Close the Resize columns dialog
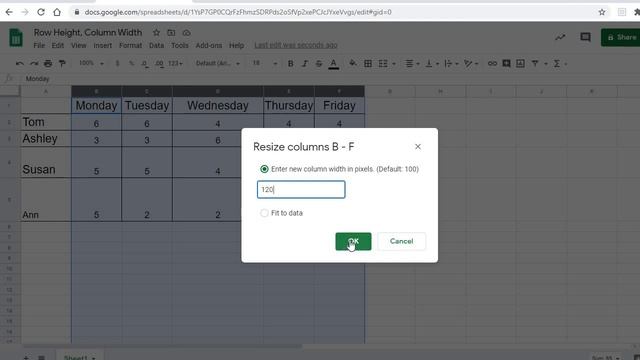 tap(418, 147)
